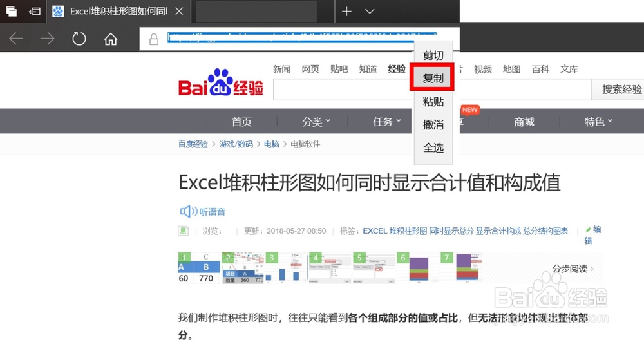
Task: Open the 知道 link
Action: (368, 69)
